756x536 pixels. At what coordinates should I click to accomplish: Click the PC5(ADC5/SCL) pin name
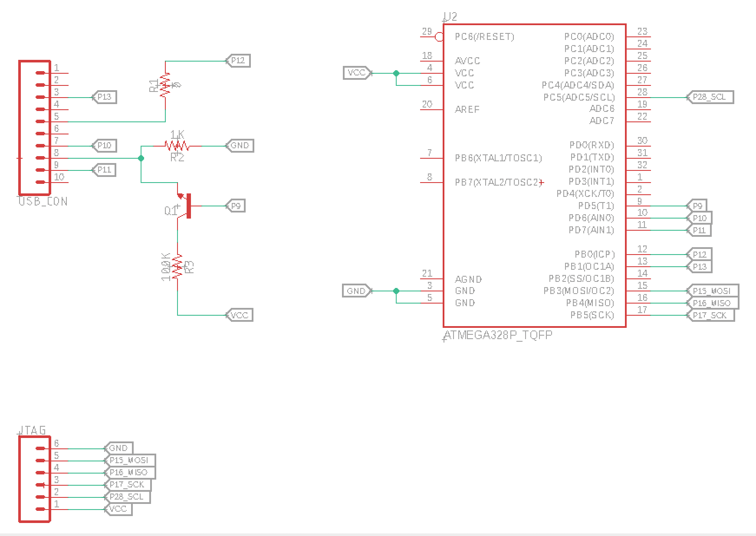(x=579, y=98)
